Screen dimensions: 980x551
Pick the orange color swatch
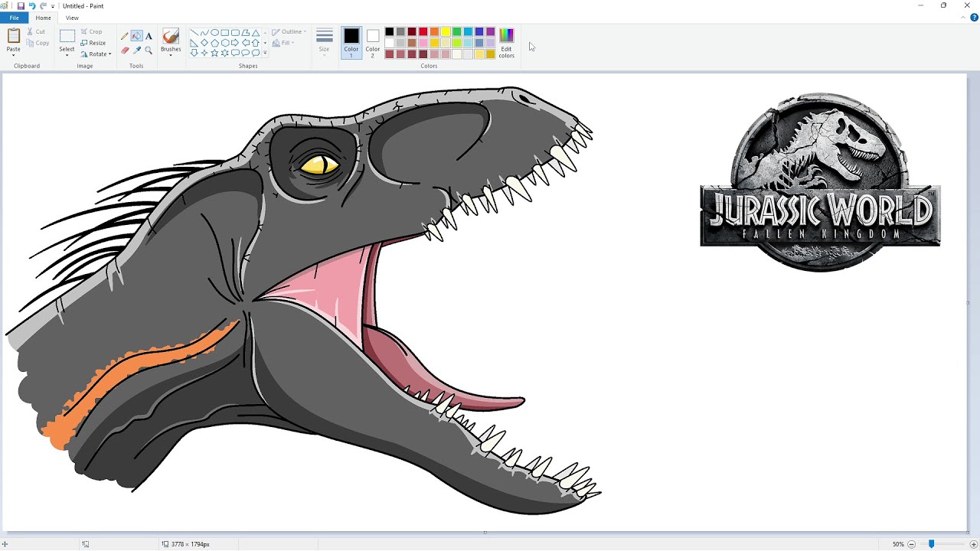click(x=434, y=31)
